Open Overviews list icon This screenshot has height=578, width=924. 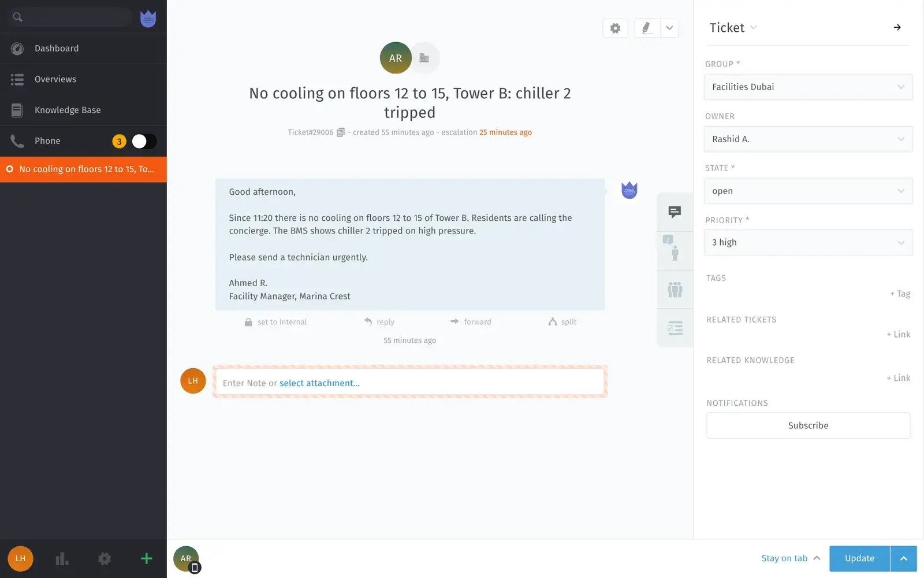click(17, 79)
